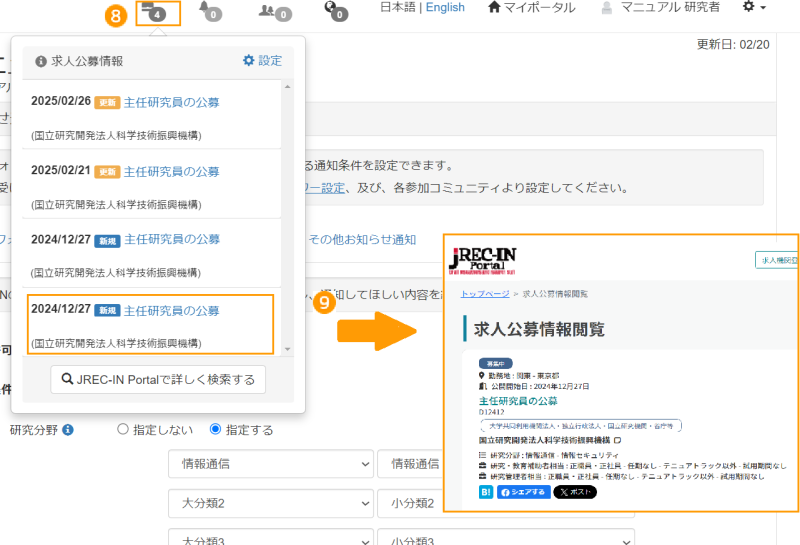Open 主任研究員の公募 title in portal preview

coord(518,401)
